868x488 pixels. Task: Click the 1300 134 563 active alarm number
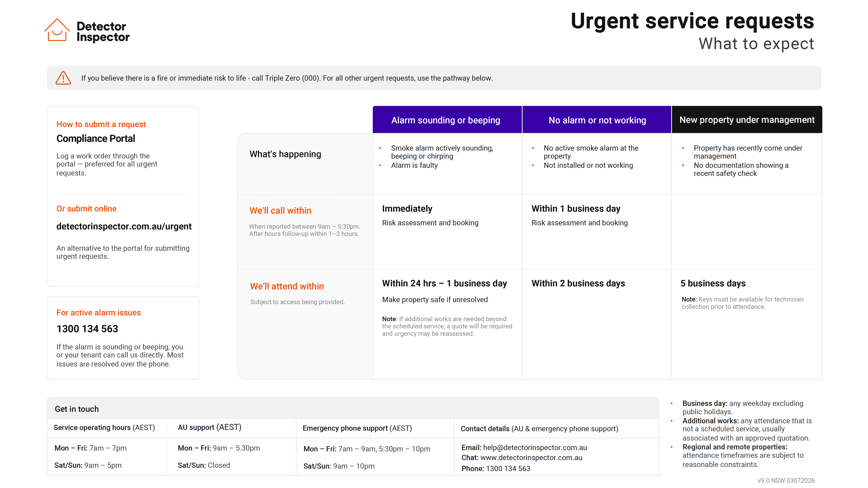[87, 329]
